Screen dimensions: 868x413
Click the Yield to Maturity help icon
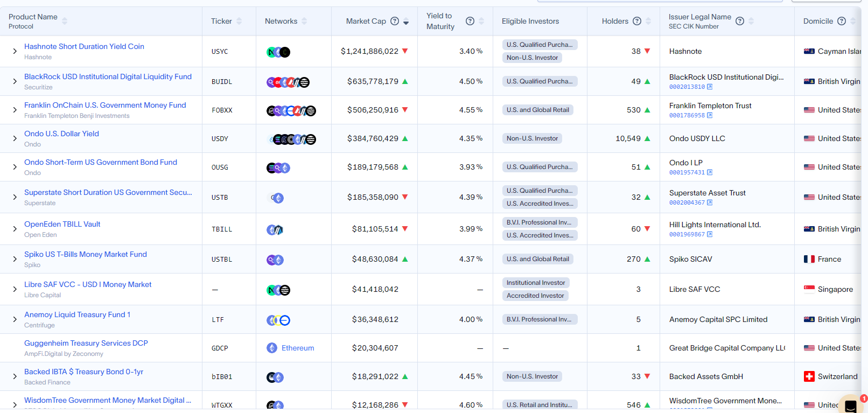click(470, 21)
